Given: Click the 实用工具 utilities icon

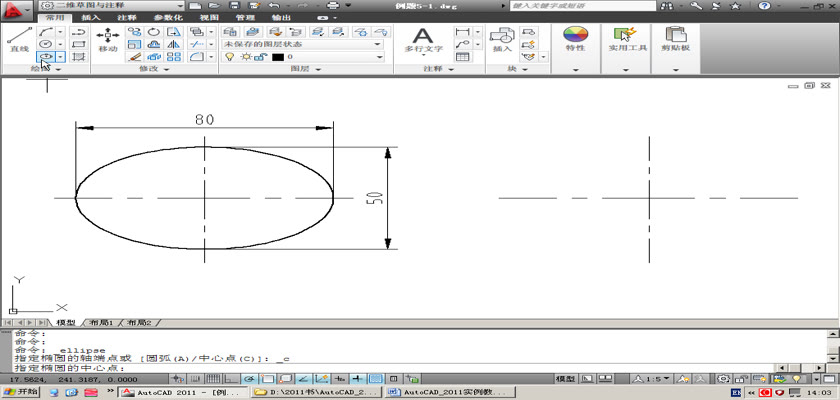Looking at the screenshot, I should (625, 39).
